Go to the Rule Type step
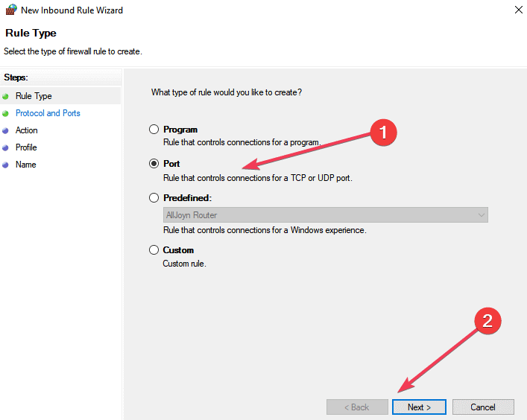This screenshot has height=420, width=527. click(x=34, y=96)
